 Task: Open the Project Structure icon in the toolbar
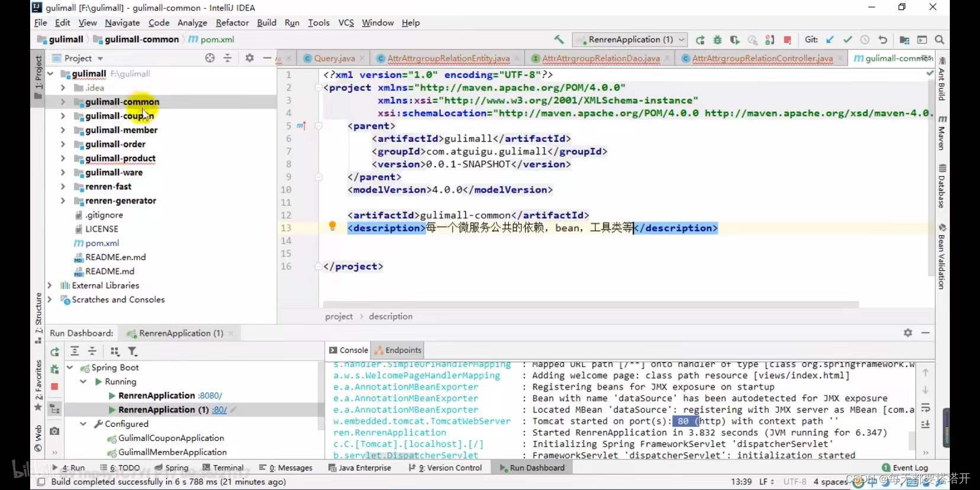pyautogui.click(x=904, y=40)
